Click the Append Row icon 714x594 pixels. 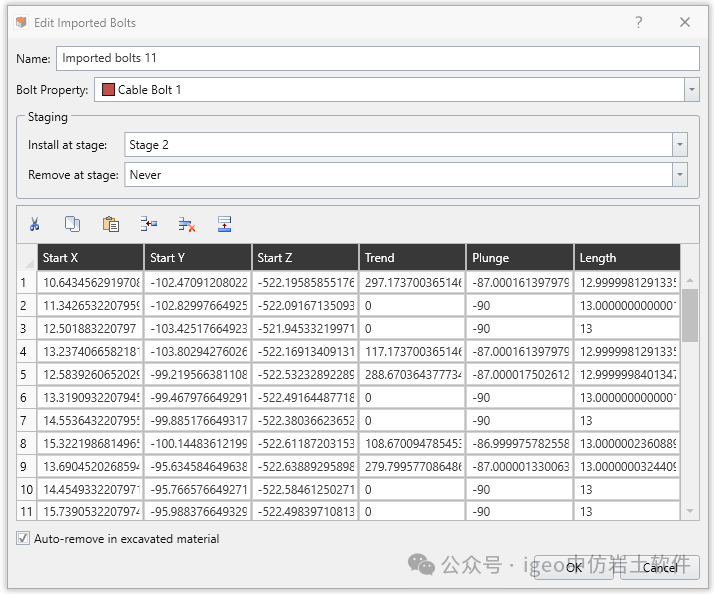point(224,224)
